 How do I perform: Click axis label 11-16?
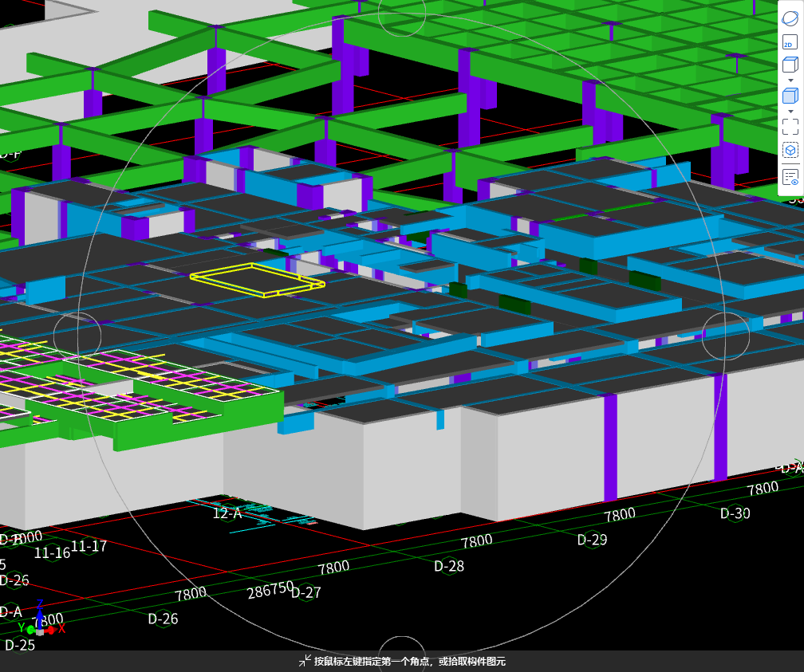(52, 552)
